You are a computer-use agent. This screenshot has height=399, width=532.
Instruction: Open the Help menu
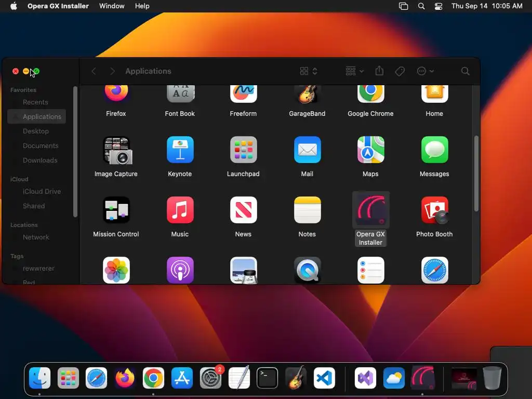coord(142,6)
